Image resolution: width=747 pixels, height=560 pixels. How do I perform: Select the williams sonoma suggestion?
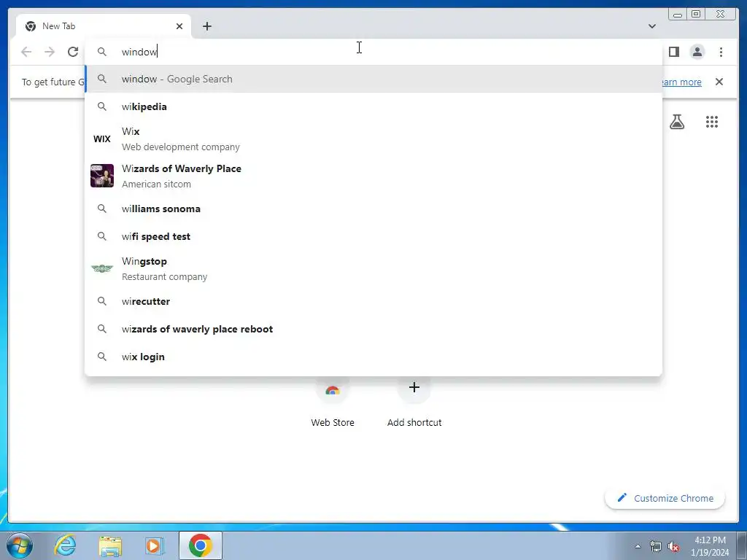pos(373,209)
